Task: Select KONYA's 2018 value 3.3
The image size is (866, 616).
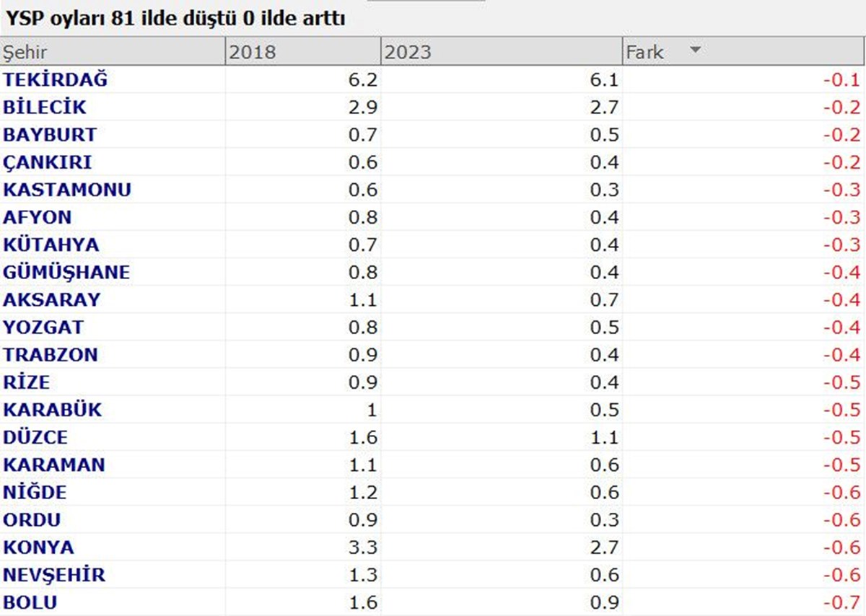Action: (363, 546)
